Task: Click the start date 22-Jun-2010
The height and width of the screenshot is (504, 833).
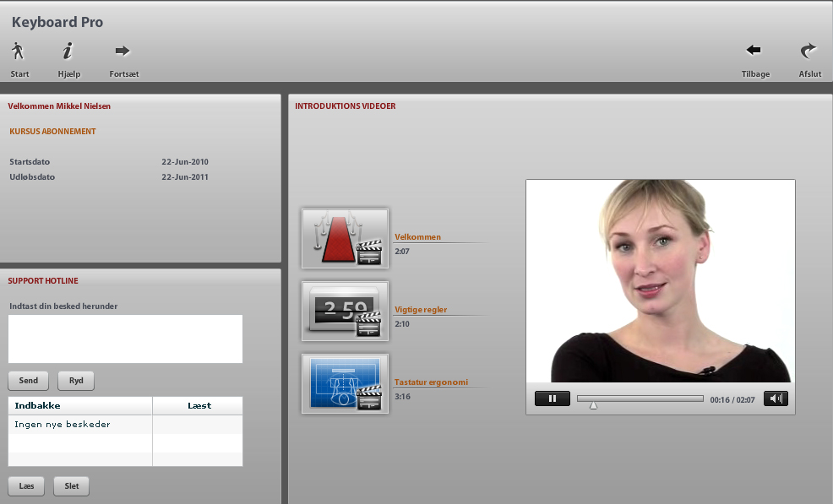Action: coord(185,161)
